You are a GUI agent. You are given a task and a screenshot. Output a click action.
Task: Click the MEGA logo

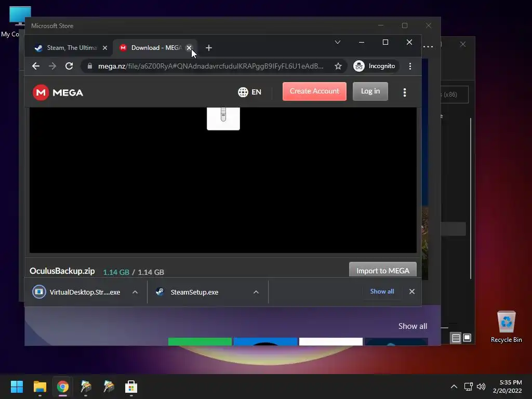58,92
